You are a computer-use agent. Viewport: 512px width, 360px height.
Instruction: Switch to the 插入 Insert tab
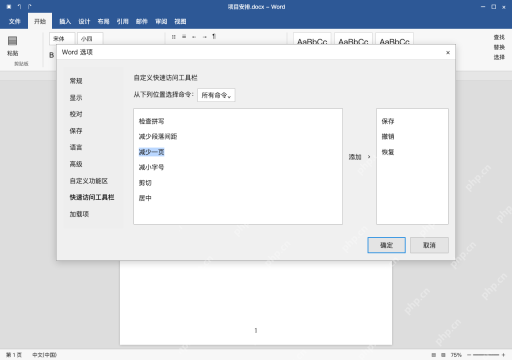tap(65, 21)
